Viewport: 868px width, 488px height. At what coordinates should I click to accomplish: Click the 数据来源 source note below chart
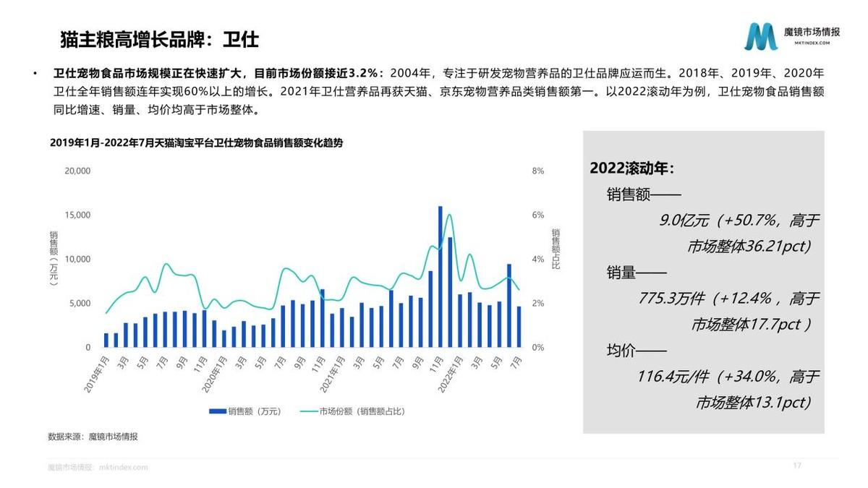coord(93,437)
